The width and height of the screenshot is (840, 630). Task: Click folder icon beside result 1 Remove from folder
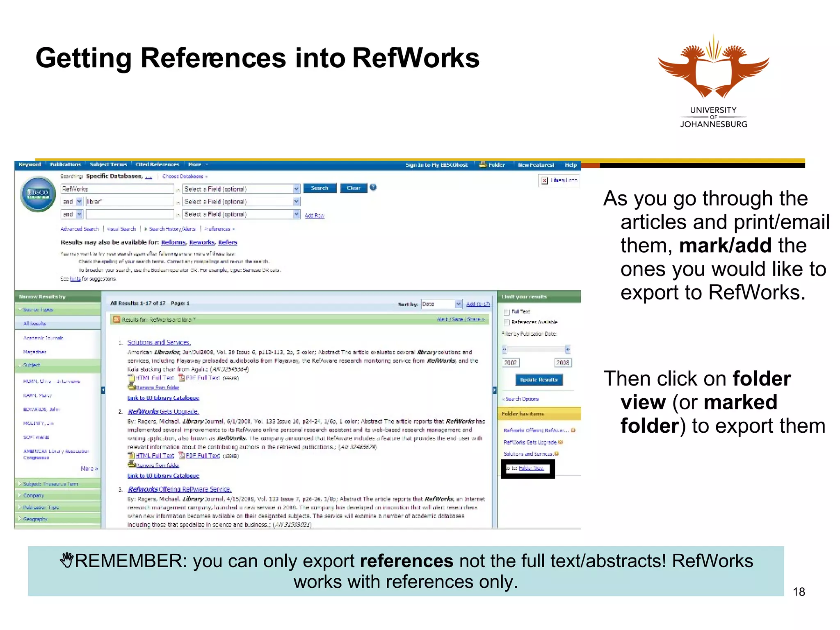(132, 386)
